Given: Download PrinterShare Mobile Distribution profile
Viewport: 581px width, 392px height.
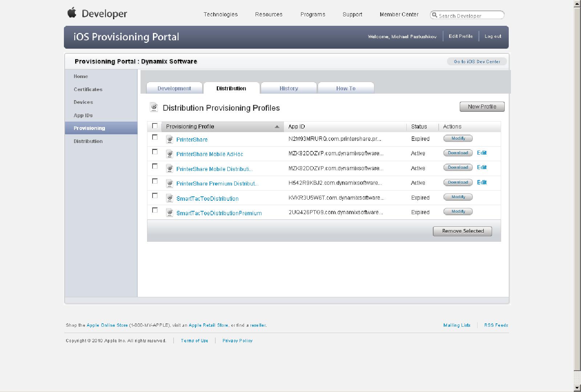Looking at the screenshot, I should (x=458, y=167).
